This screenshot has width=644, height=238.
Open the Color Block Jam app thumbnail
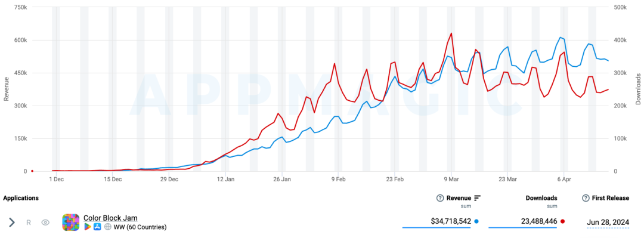pyautogui.click(x=70, y=222)
